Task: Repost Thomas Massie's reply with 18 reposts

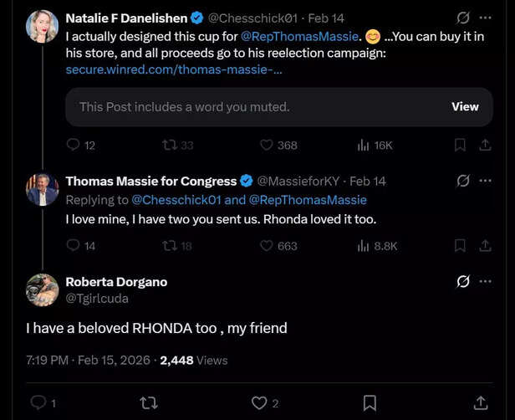Action: [x=170, y=245]
